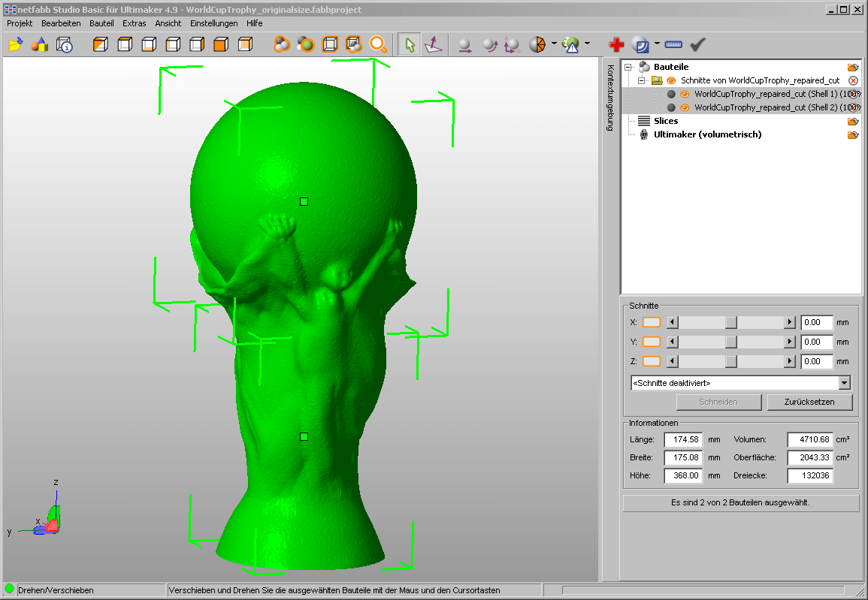868x600 pixels.
Task: Open the dropdown arrow beside the warning sphere icon
Action: tap(587, 43)
